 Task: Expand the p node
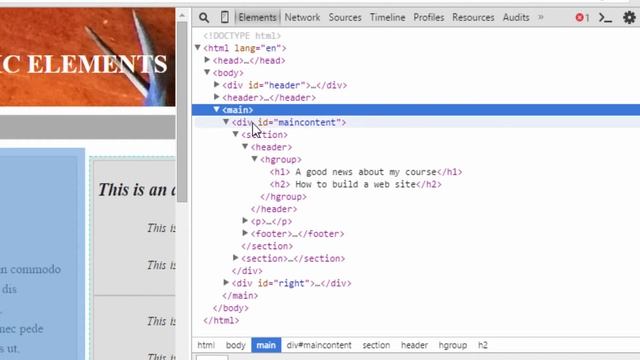(x=245, y=221)
